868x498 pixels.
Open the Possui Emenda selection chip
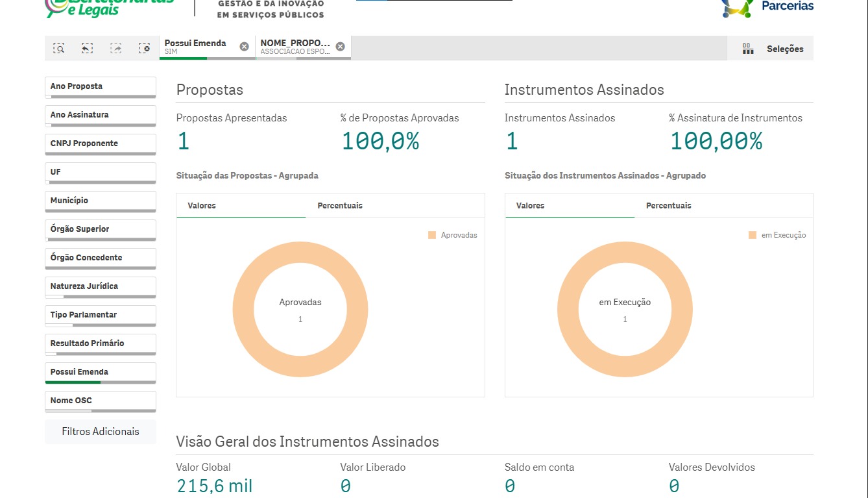point(195,47)
